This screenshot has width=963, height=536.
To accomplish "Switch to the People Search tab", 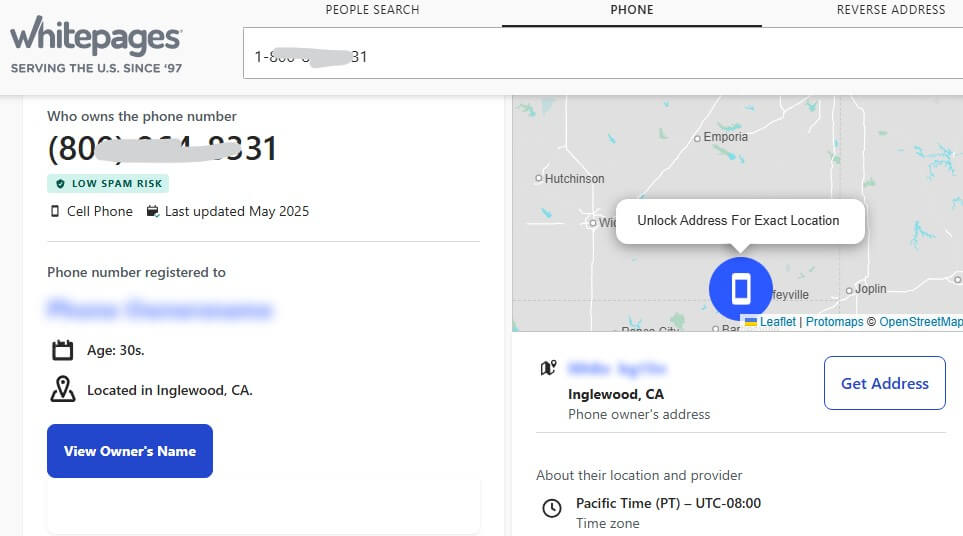I will (x=372, y=10).
